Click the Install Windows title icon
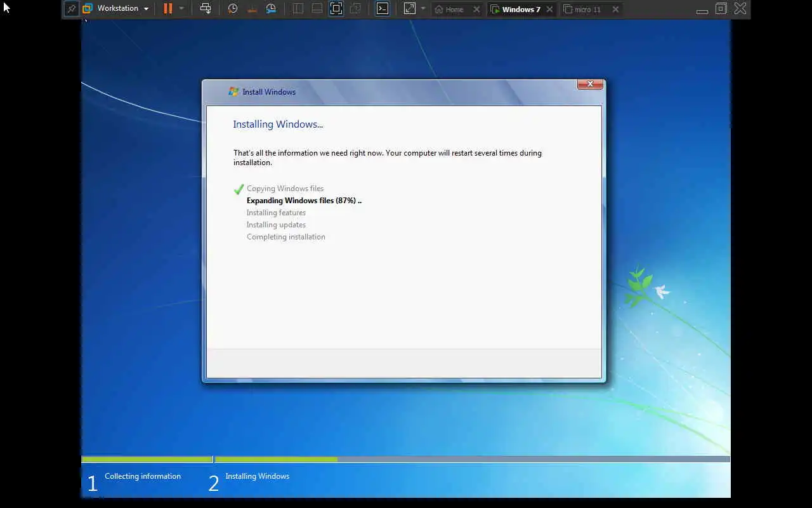Viewport: 812px width, 508px height. click(x=233, y=91)
